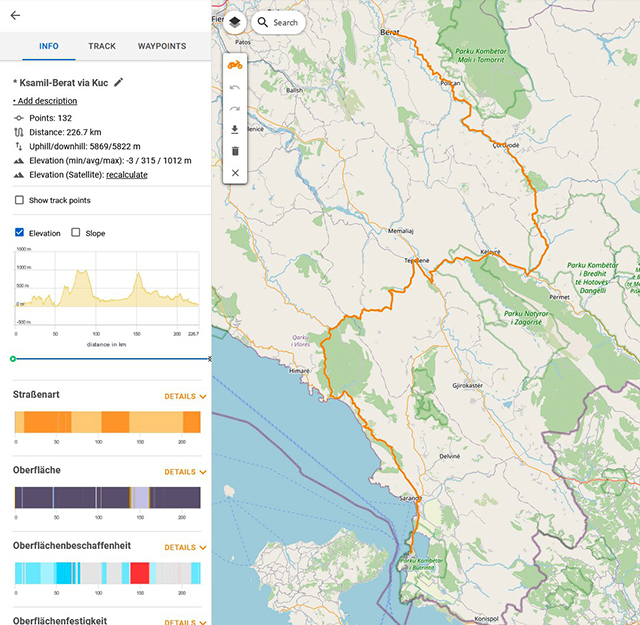Screen dimensions: 640x625
Task: Expand DETAILS for Oberfläche
Action: (x=185, y=472)
